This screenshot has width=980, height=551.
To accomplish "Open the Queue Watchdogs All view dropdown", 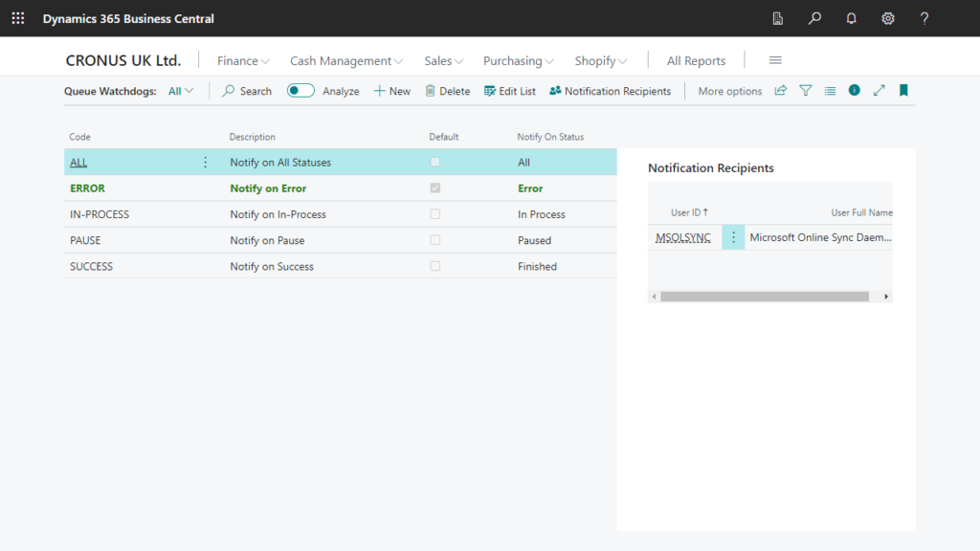I will tap(181, 91).
